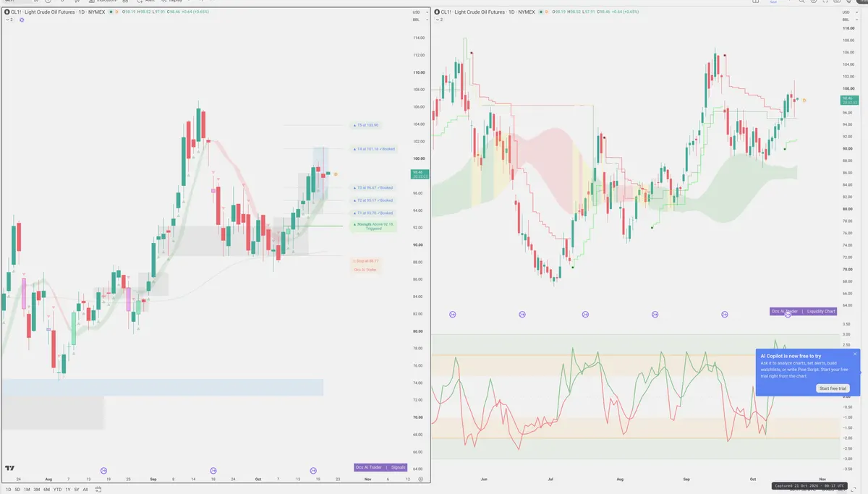
Task: Click the Ocx Ai Trader Liquidity Chart badge
Action: (804, 311)
